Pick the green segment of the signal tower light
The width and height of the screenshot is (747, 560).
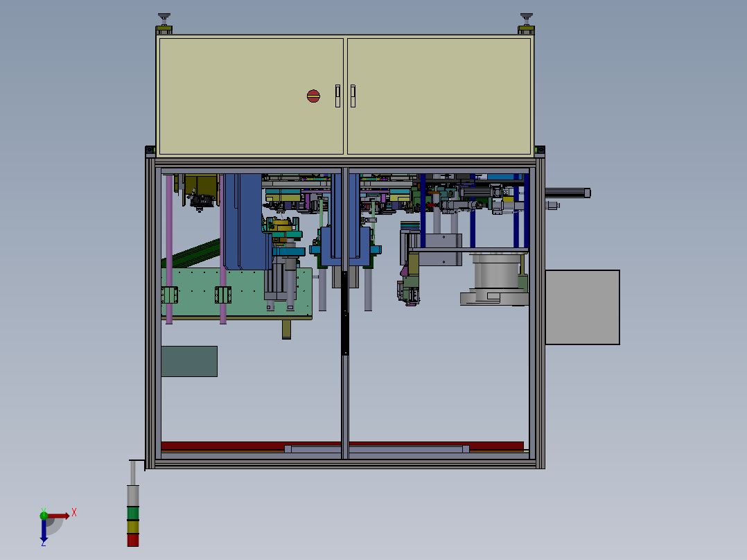pyautogui.click(x=133, y=514)
